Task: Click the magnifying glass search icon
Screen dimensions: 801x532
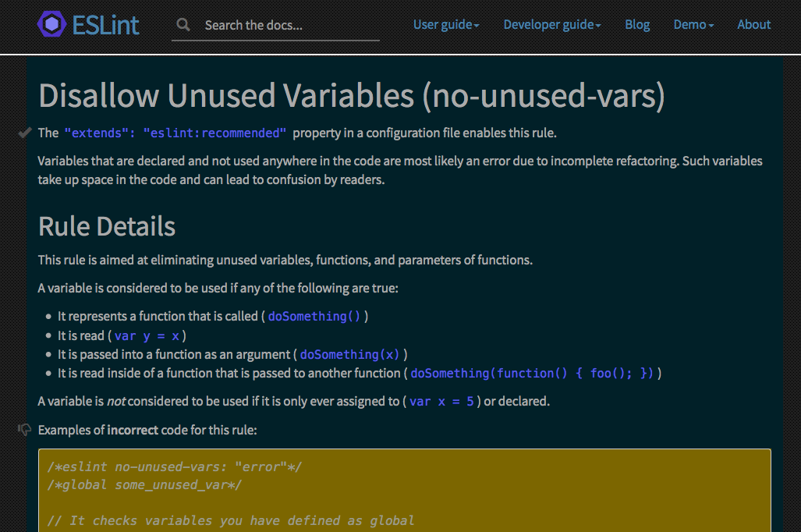Action: (183, 24)
